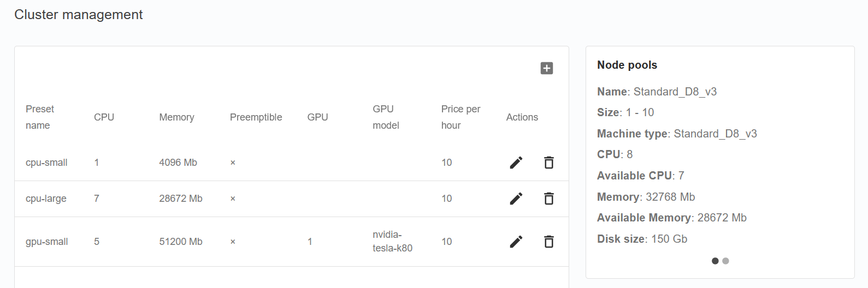Viewport: 868px width, 288px height.
Task: Delete the cpu-small preset
Action: 548,163
